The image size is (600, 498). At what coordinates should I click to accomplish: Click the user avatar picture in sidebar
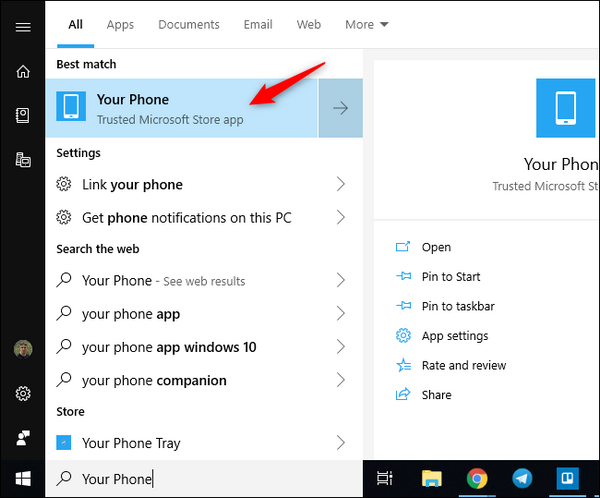pos(22,350)
